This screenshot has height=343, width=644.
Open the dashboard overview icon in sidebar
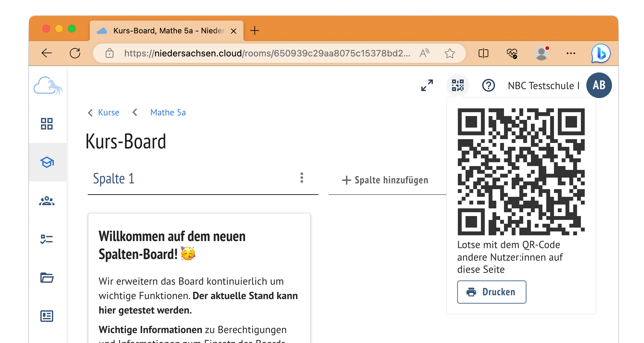[47, 124]
